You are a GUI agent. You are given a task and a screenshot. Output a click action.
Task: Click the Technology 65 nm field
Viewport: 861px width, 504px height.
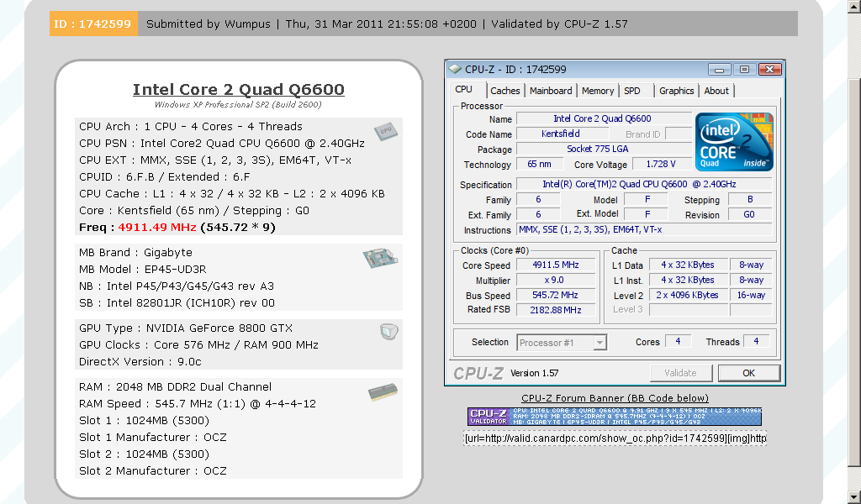pyautogui.click(x=540, y=164)
